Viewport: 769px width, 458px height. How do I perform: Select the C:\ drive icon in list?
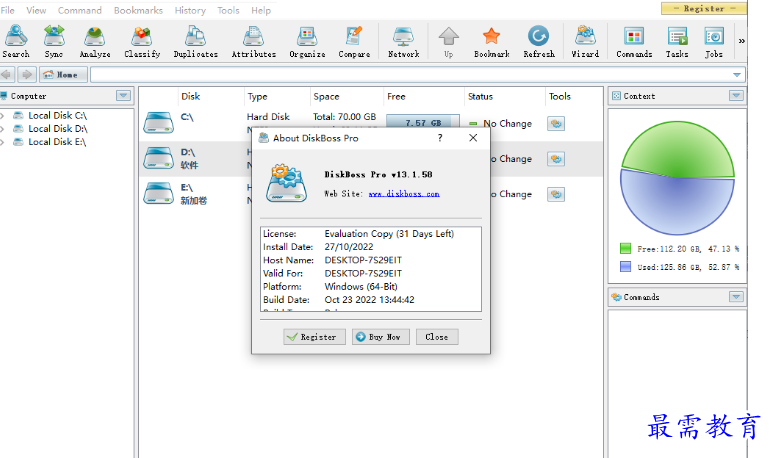pyautogui.click(x=158, y=123)
